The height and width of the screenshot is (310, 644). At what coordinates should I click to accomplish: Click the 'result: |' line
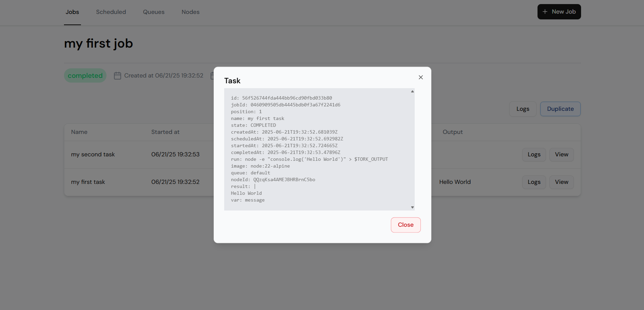click(243, 187)
